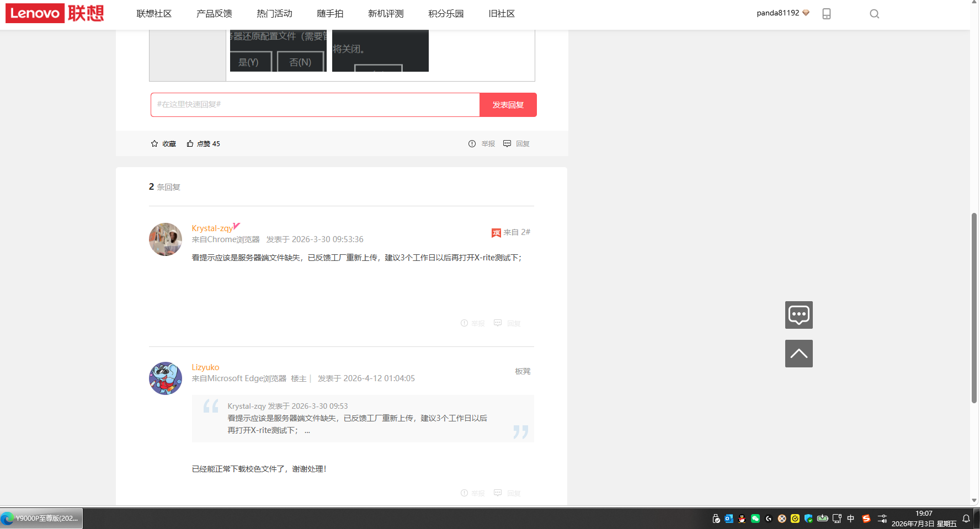
Task: Click the main post 举报 report icon
Action: (472, 143)
